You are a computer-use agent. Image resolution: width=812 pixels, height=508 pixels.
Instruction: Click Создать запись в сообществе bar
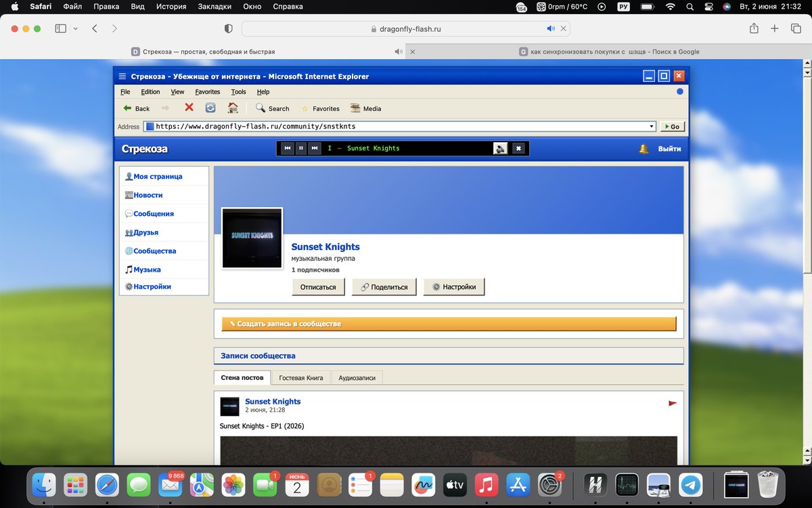(x=449, y=324)
